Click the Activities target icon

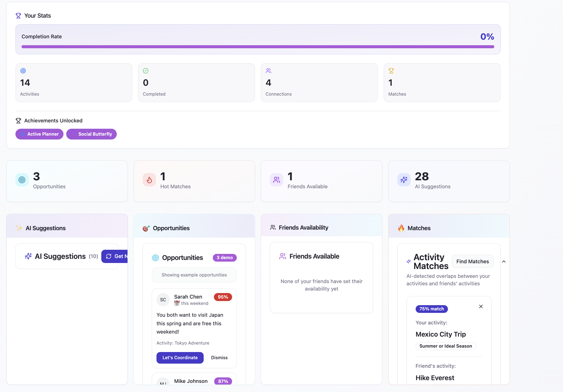click(x=23, y=71)
